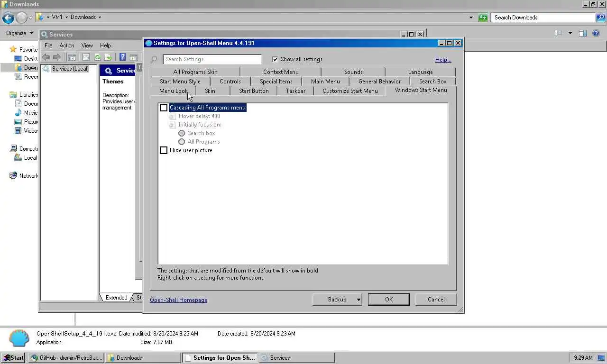Switch to GitHub RetroBar browser taskbar item
This screenshot has height=364, width=607.
click(x=66, y=358)
